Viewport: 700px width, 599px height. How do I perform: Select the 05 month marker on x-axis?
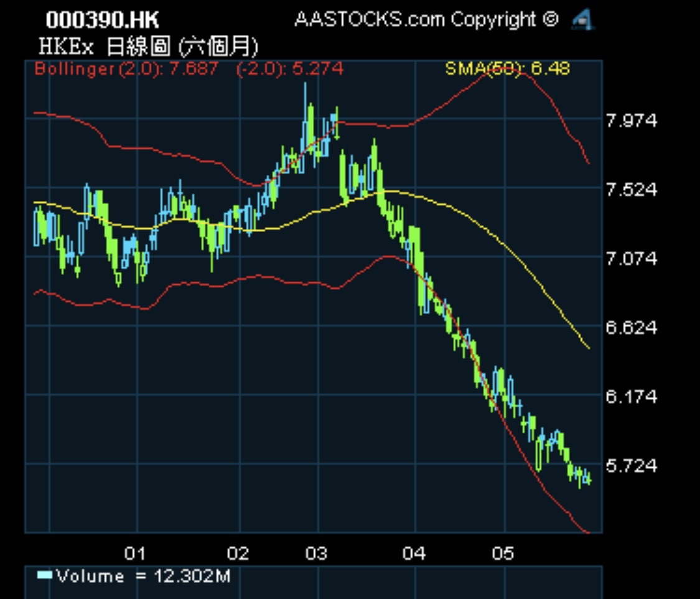(503, 553)
